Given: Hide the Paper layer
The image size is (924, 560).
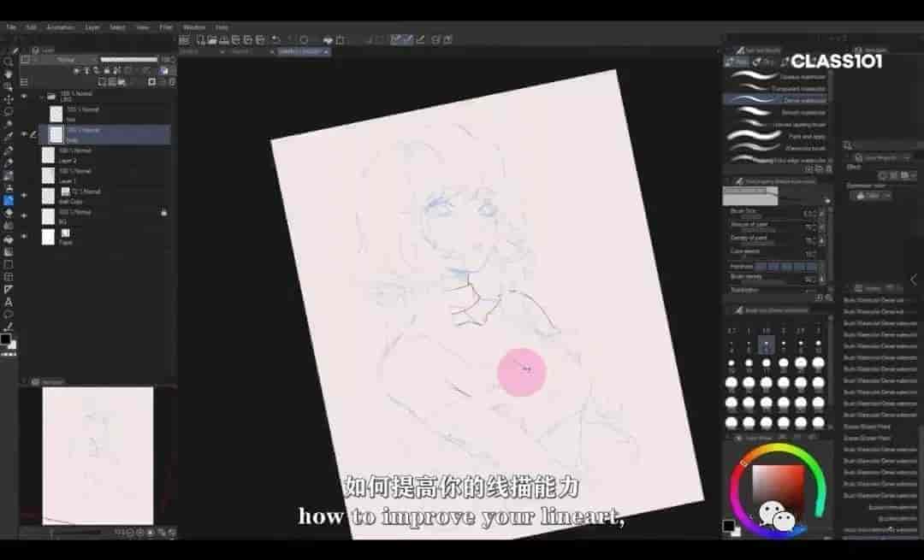Looking at the screenshot, I should point(24,236).
